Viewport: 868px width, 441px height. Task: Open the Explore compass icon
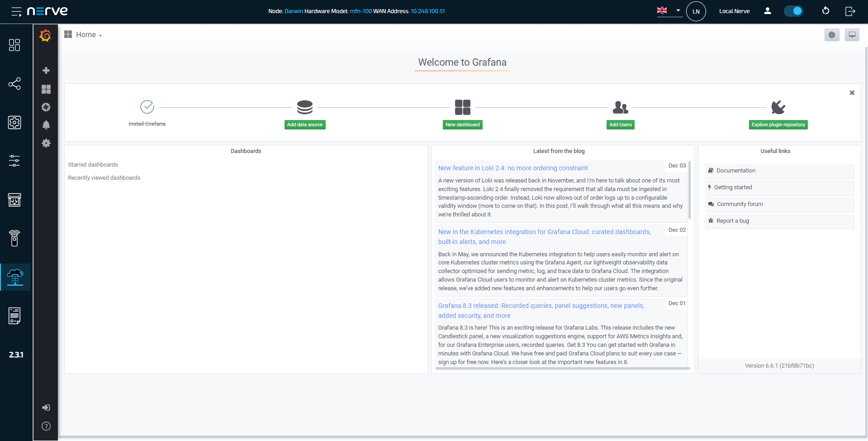tap(46, 107)
